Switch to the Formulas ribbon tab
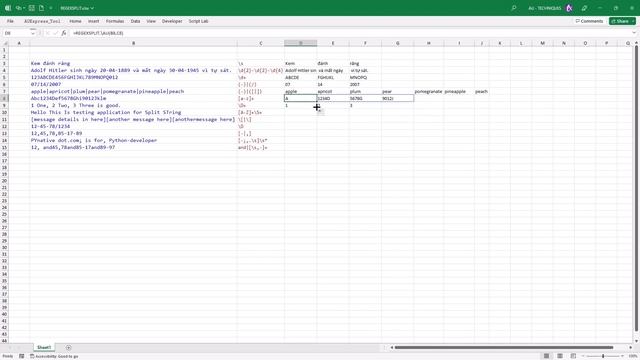The height and width of the screenshot is (360, 640). coord(115,21)
